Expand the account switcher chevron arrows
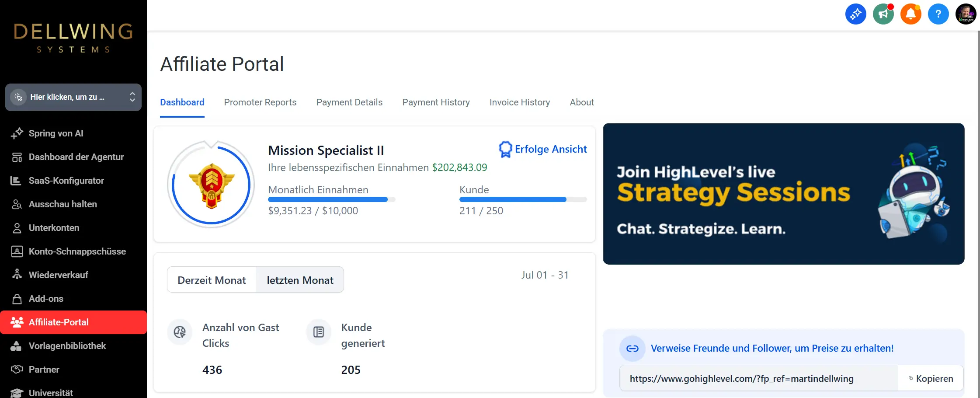Viewport: 980px width, 398px height. click(132, 97)
